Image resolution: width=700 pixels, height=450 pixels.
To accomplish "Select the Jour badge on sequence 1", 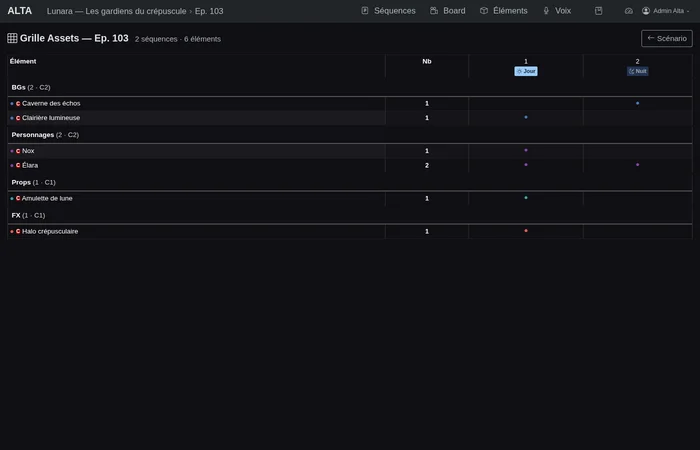I will tap(526, 71).
